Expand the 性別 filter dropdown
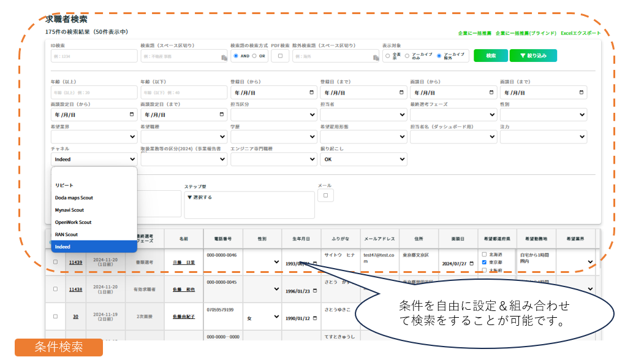644x357 pixels. pyautogui.click(x=543, y=115)
